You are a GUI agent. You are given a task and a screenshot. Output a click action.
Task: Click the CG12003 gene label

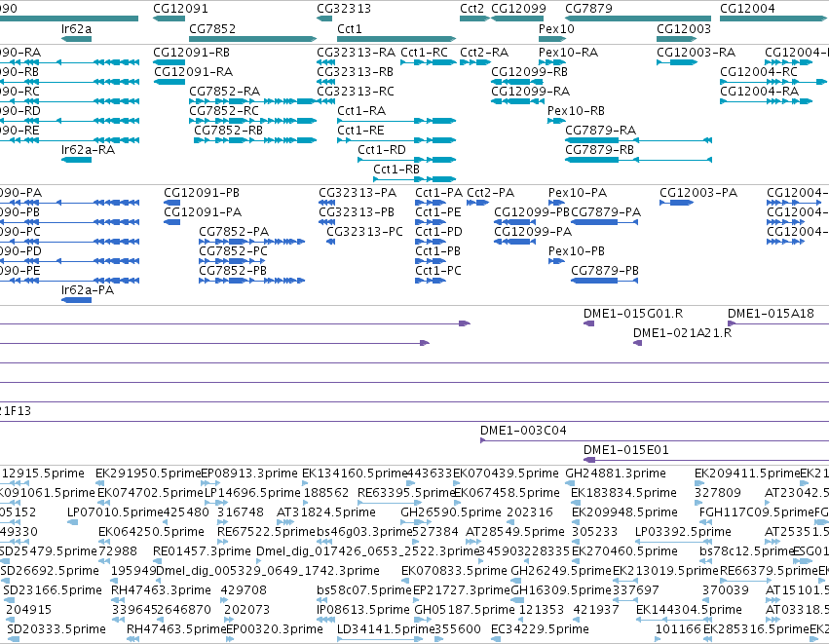pyautogui.click(x=684, y=28)
